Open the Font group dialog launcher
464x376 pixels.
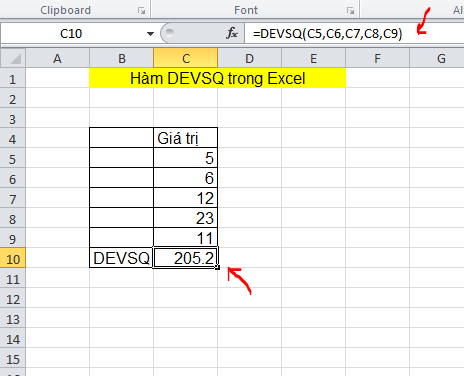350,11
